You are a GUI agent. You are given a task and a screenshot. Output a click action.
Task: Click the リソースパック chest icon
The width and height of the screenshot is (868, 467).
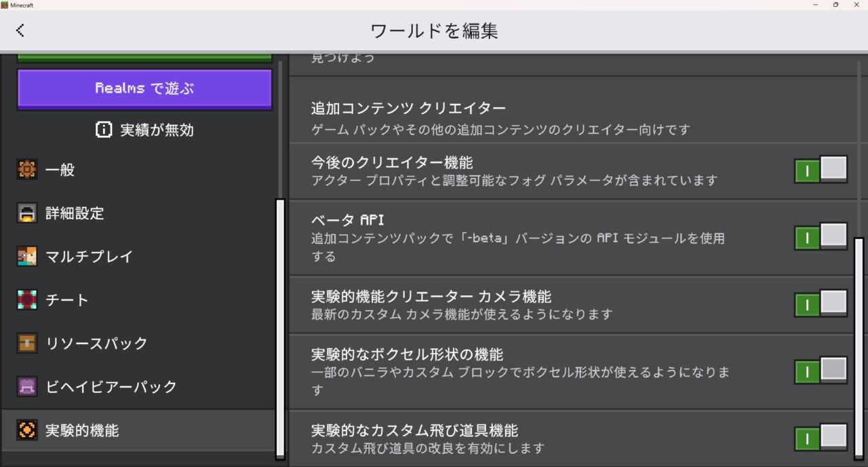coord(27,343)
